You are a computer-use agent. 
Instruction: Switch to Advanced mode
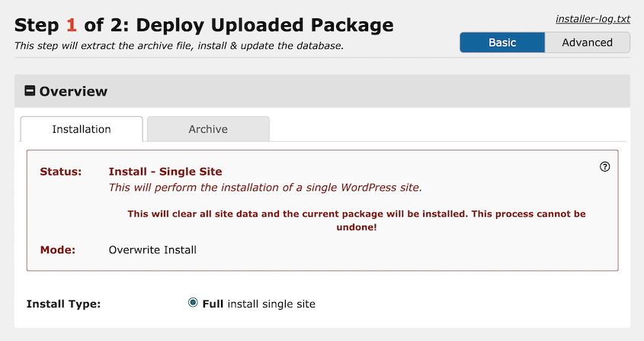tap(587, 43)
